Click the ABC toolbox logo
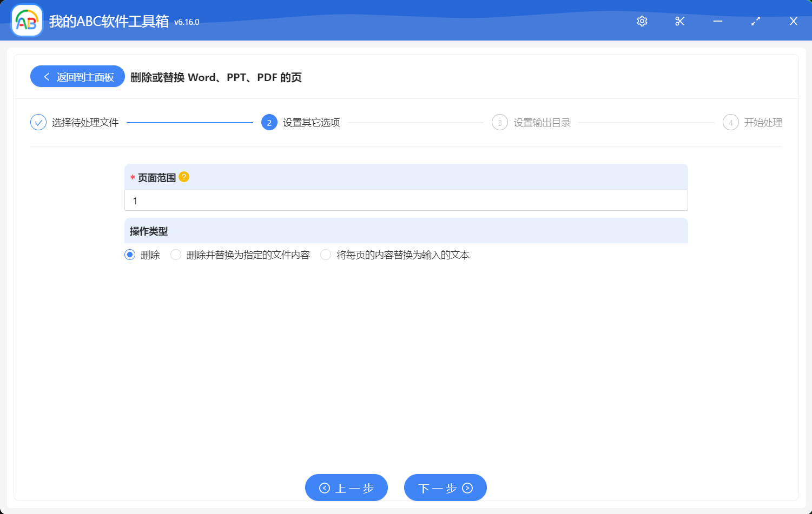This screenshot has width=812, height=514. click(x=26, y=21)
